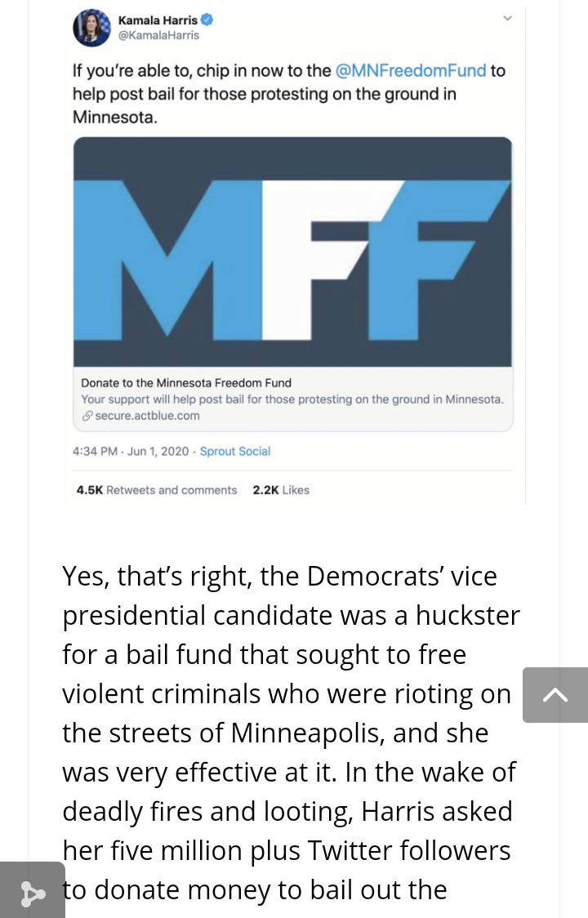The image size is (588, 918).
Task: Click the blue verified badge
Action: tap(207, 20)
